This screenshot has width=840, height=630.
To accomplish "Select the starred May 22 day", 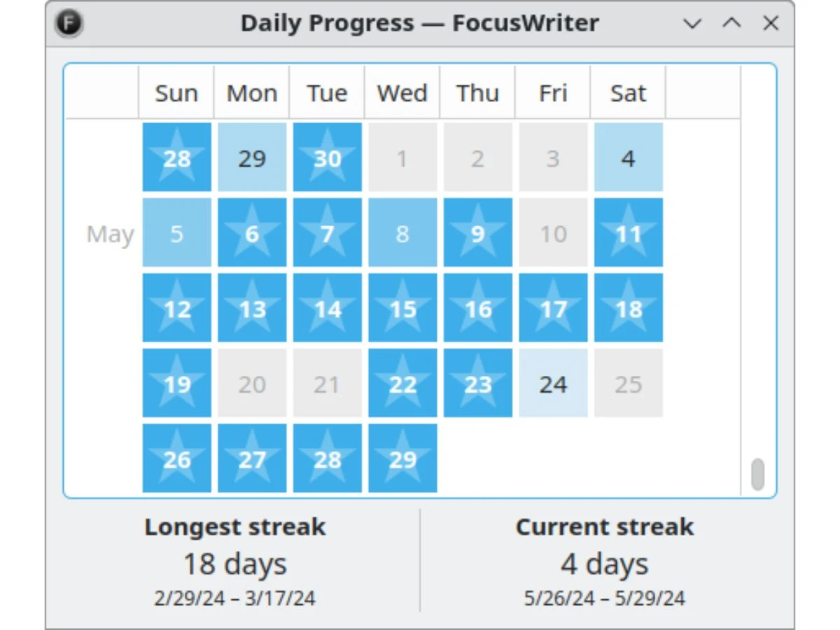I will pyautogui.click(x=402, y=383).
